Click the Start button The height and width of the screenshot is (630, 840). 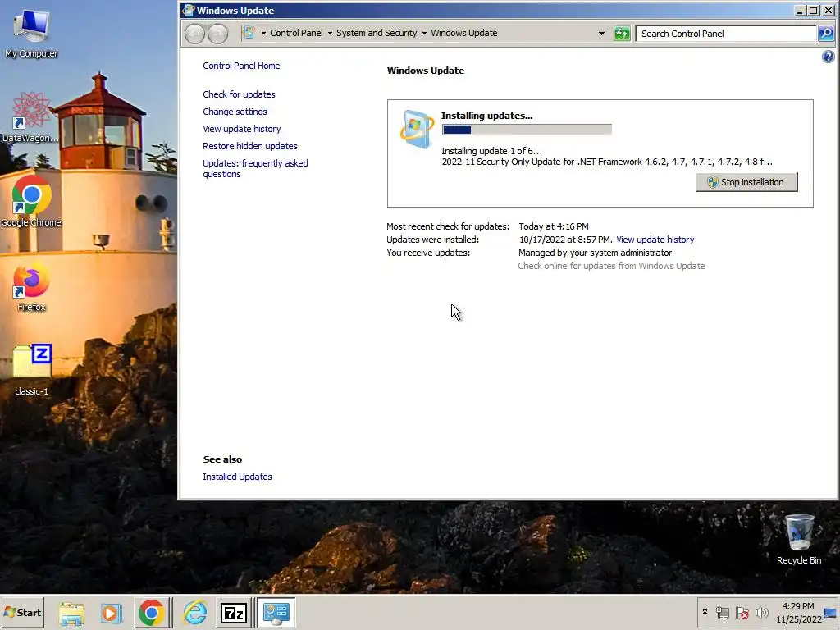22,612
